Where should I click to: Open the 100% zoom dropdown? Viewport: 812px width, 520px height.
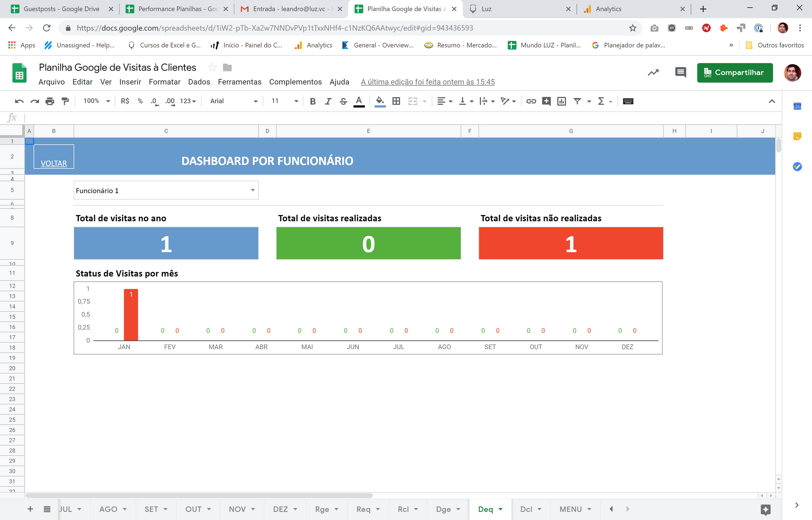pos(96,101)
